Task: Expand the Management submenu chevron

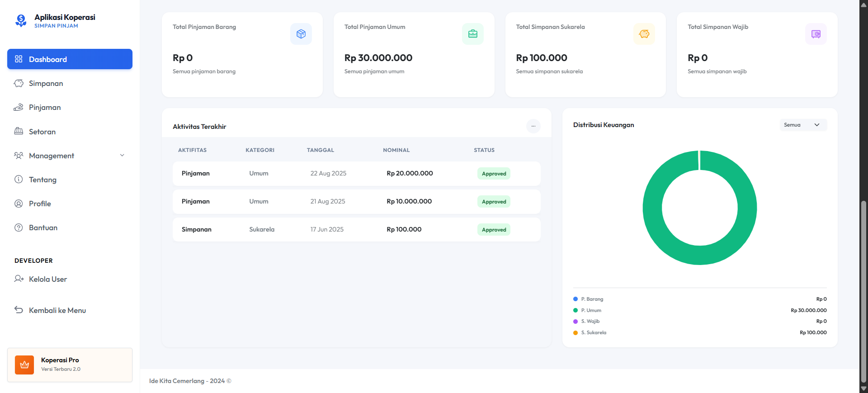Action: 122,156
